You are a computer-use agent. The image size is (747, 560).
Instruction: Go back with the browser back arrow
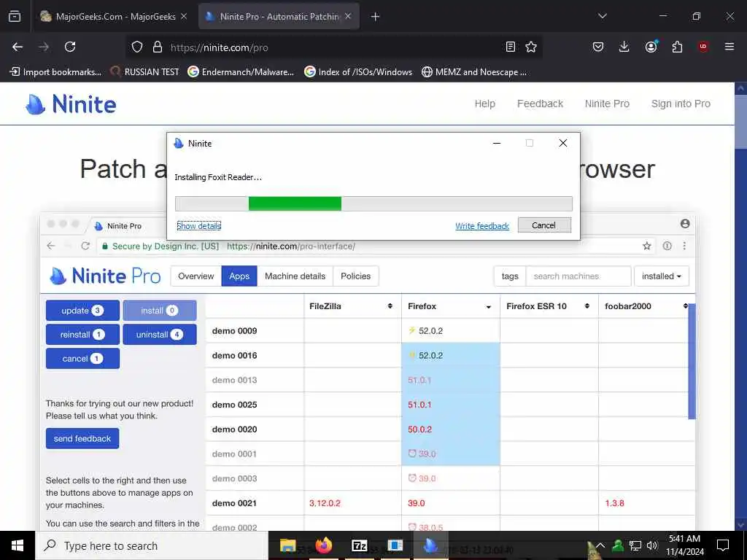click(18, 47)
